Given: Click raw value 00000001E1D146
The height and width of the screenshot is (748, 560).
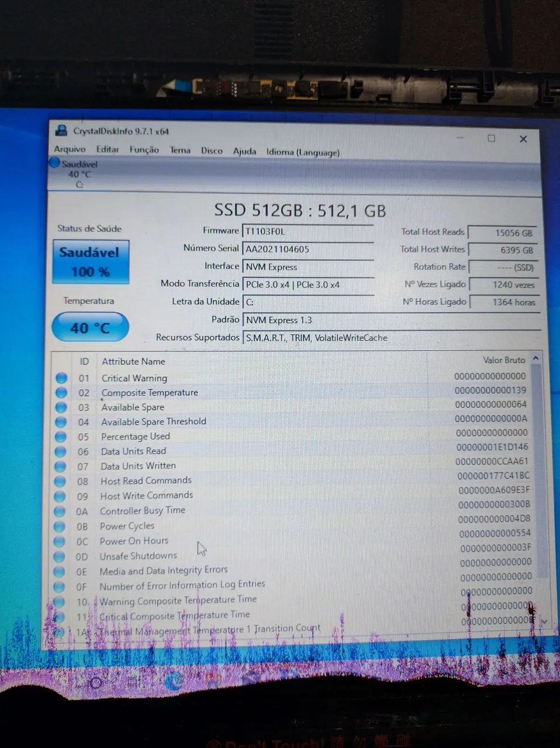Looking at the screenshot, I should click(492, 447).
